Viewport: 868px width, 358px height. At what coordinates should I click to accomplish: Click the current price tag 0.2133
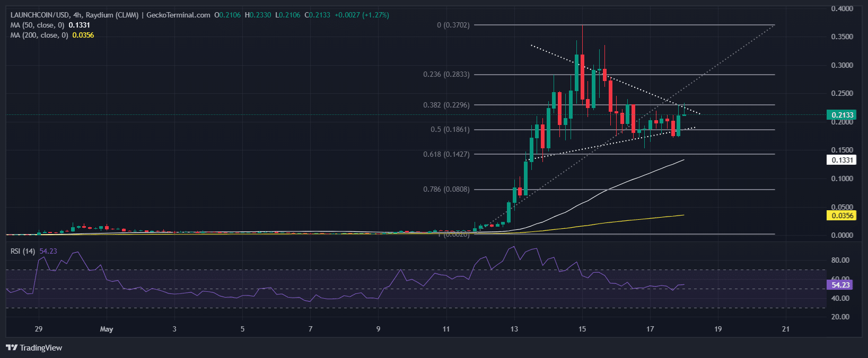click(841, 115)
